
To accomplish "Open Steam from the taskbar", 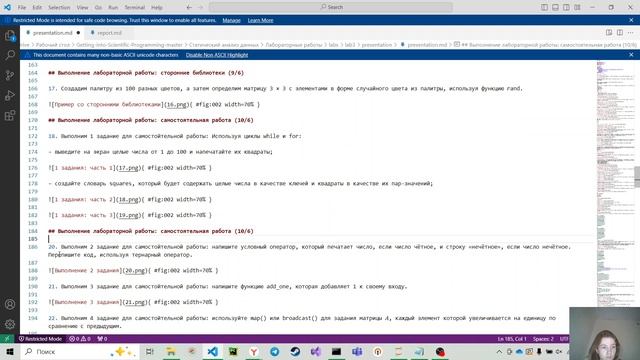I will (296, 351).
